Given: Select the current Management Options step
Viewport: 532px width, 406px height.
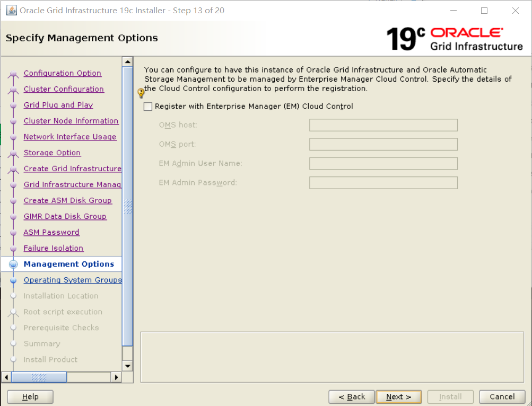Looking at the screenshot, I should point(69,264).
